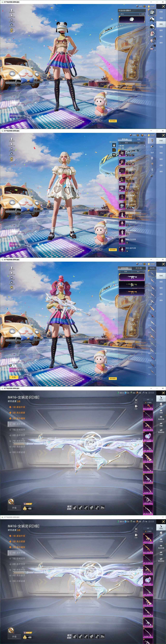Select the 套装-幻彩电音 outfit thumbnail
This screenshot has width=166, height=644.
coord(122,206)
